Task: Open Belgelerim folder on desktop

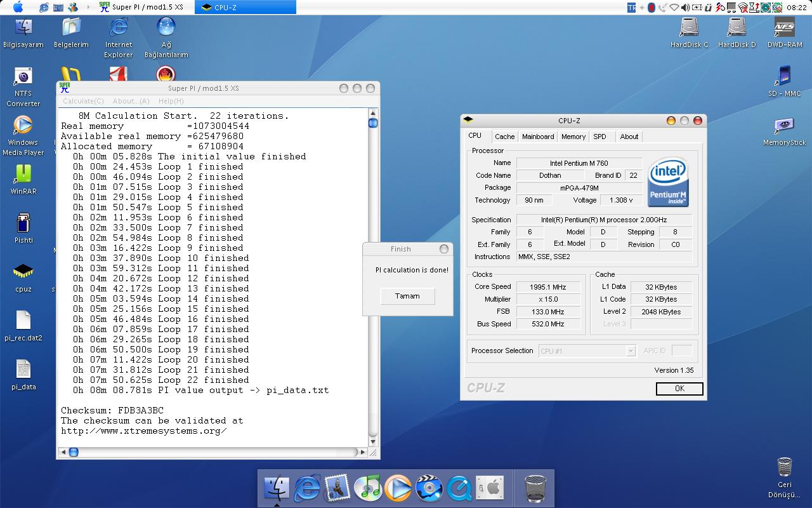Action: pyautogui.click(x=71, y=33)
